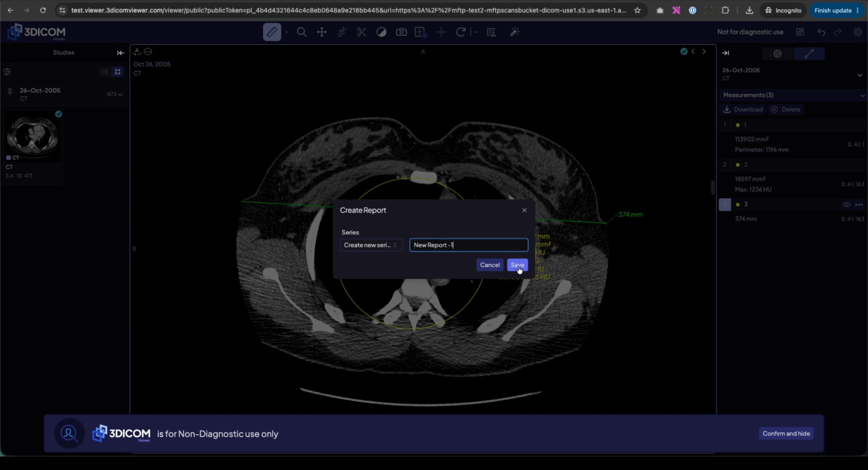Open viewer settings gear
This screenshot has width=868, height=470.
858,32
